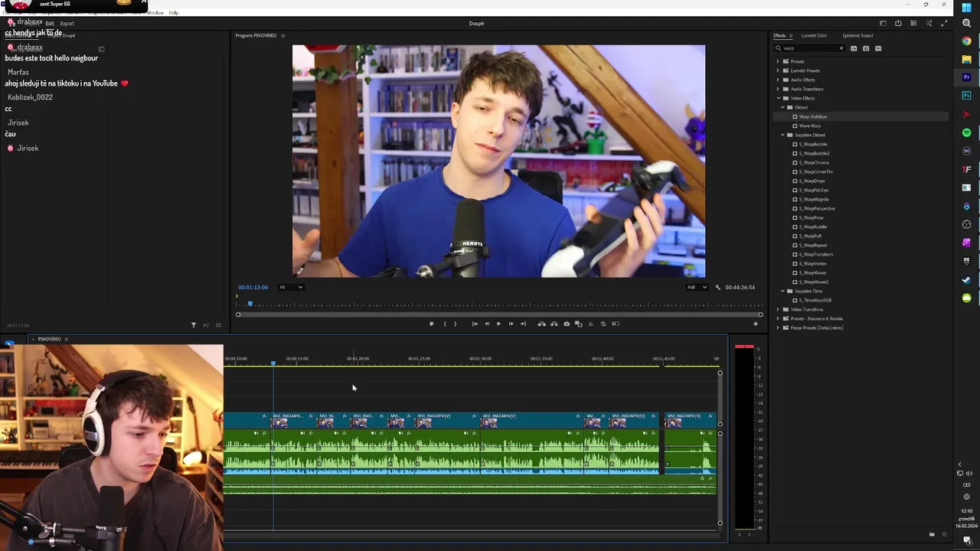The height and width of the screenshot is (551, 980).
Task: Toggle YUV Effects filter icon
Action: pos(878,48)
